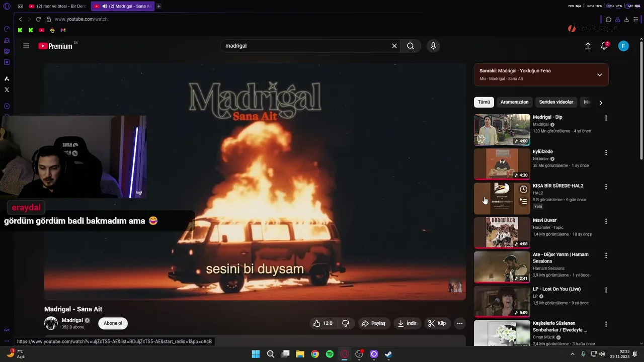Image resolution: width=644 pixels, height=362 pixels.
Task: Open options for Keşkelerle Süslenen Sonbaharlar
Action: click(606, 324)
